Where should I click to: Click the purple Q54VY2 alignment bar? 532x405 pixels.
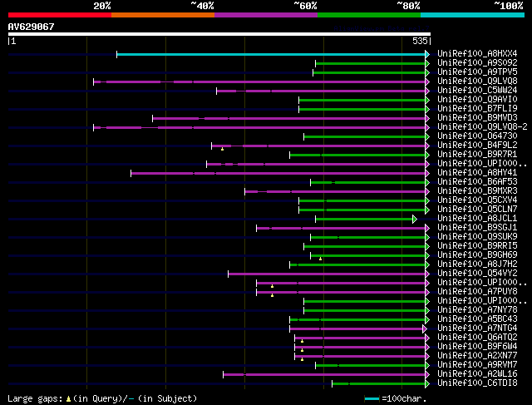[x=327, y=274]
